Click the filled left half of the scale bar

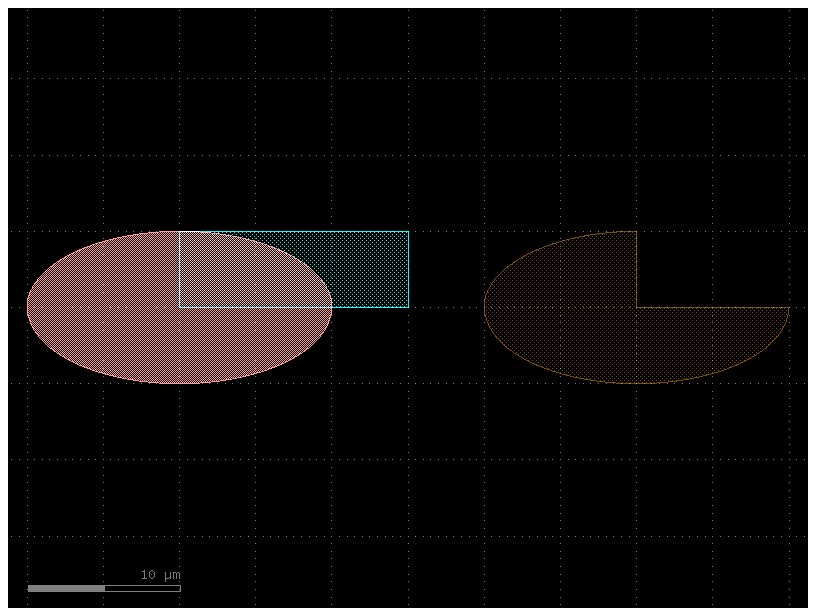click(65, 589)
